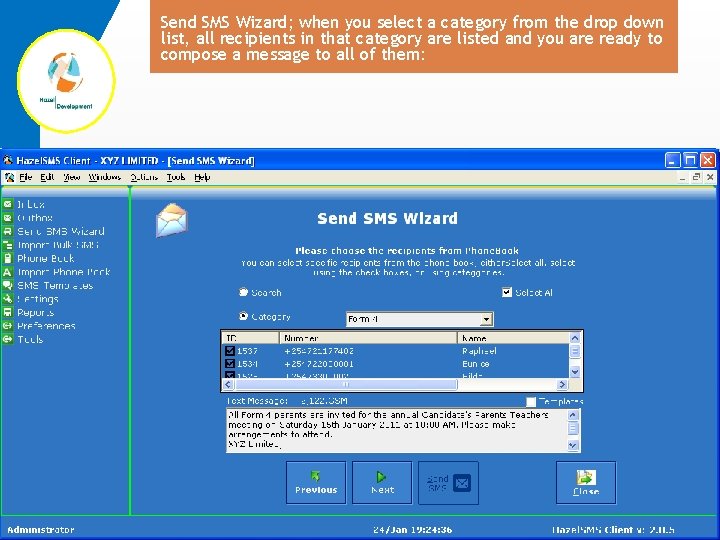The width and height of the screenshot is (720, 540).
Task: Click the name cell Raphael
Action: point(479,351)
